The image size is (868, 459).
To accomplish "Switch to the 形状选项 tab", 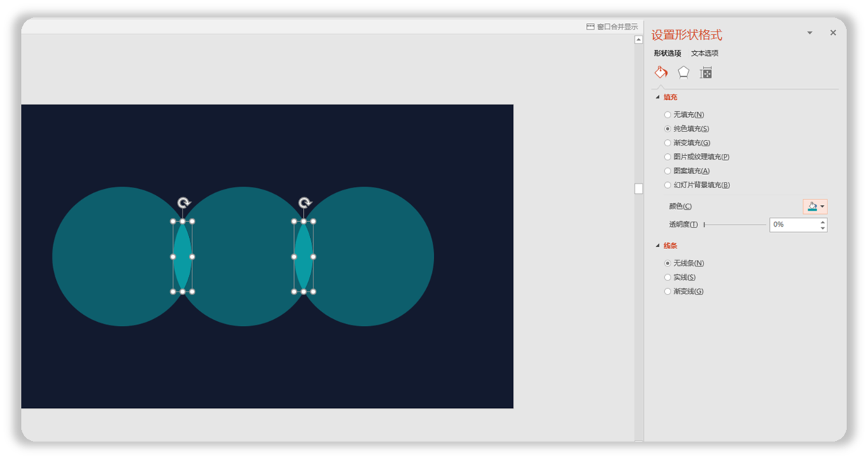I will point(667,53).
